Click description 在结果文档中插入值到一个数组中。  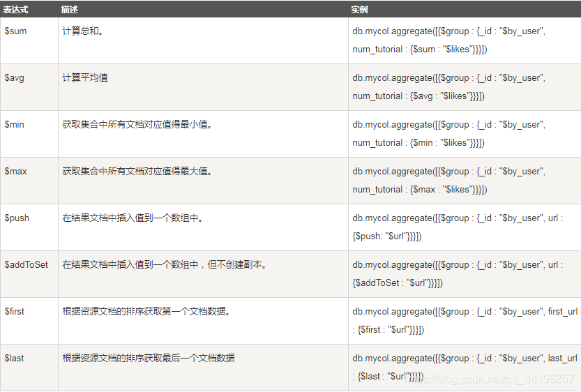tap(133, 218)
